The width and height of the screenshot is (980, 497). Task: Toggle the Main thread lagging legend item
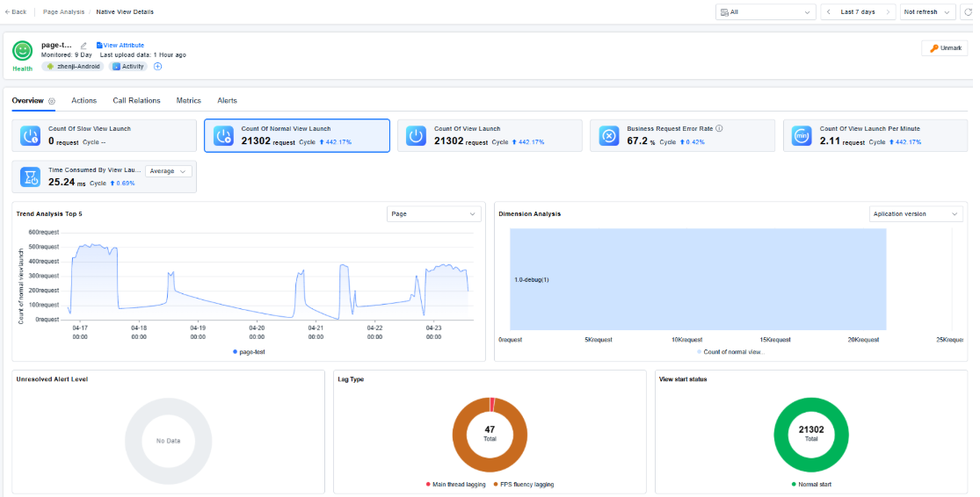(x=455, y=485)
